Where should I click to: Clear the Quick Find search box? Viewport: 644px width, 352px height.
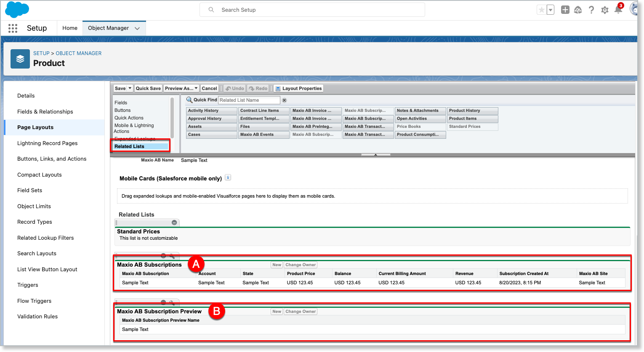pyautogui.click(x=284, y=100)
